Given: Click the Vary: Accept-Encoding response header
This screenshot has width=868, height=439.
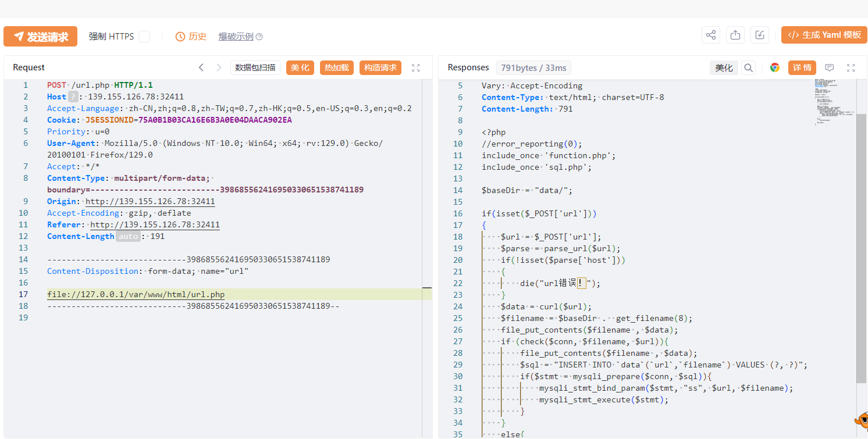Looking at the screenshot, I should coord(532,85).
